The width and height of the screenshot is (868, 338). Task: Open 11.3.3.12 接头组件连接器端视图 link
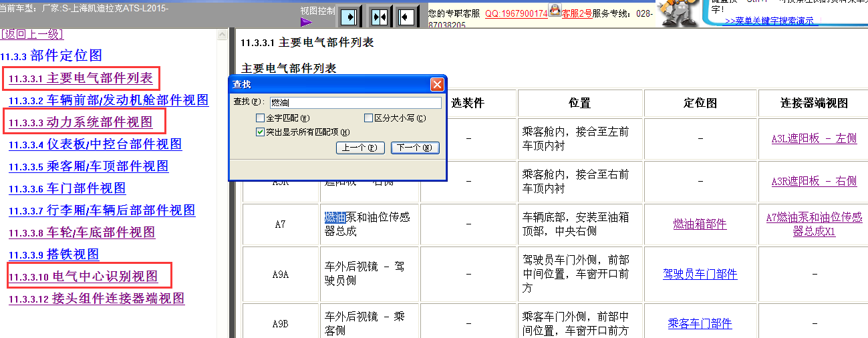pyautogui.click(x=96, y=299)
